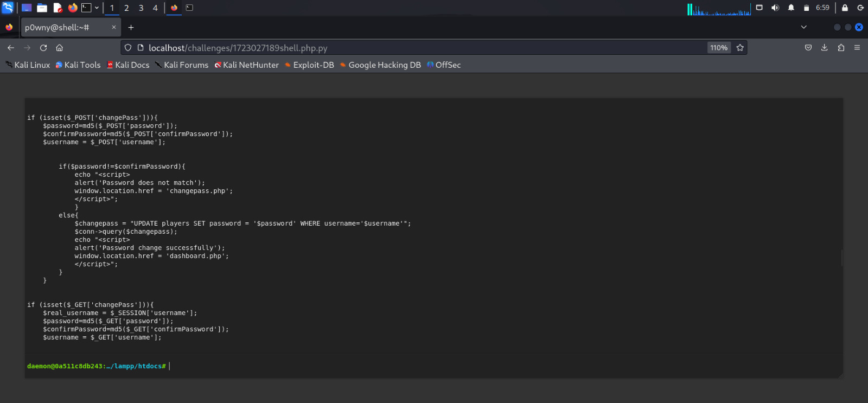Open a new browser tab
Image resolution: width=868 pixels, height=403 pixels.
[131, 27]
